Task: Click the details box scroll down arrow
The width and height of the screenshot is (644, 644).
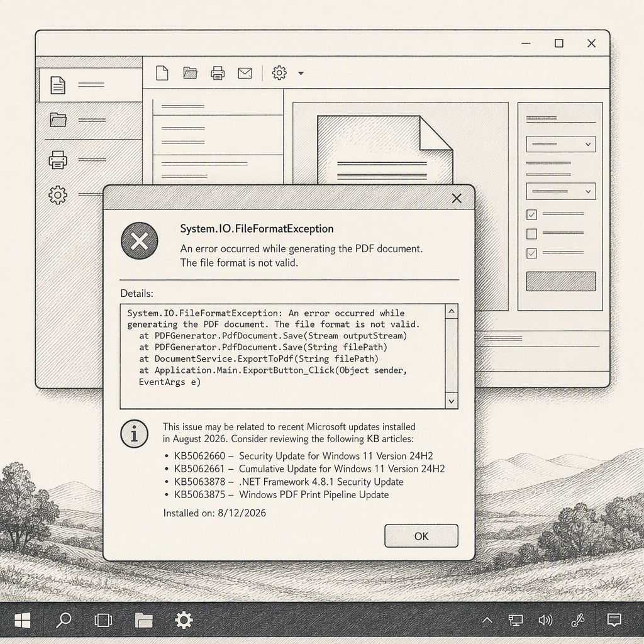Action: (452, 401)
